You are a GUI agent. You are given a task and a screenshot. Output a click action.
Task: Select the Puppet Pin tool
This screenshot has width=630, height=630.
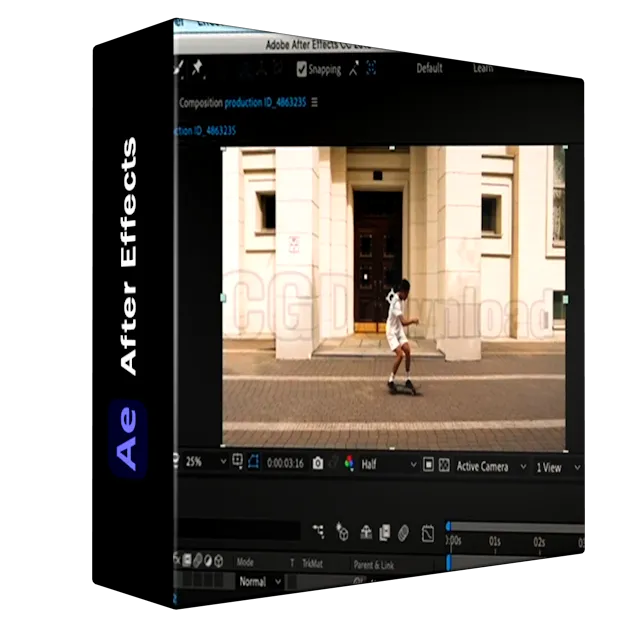point(198,68)
